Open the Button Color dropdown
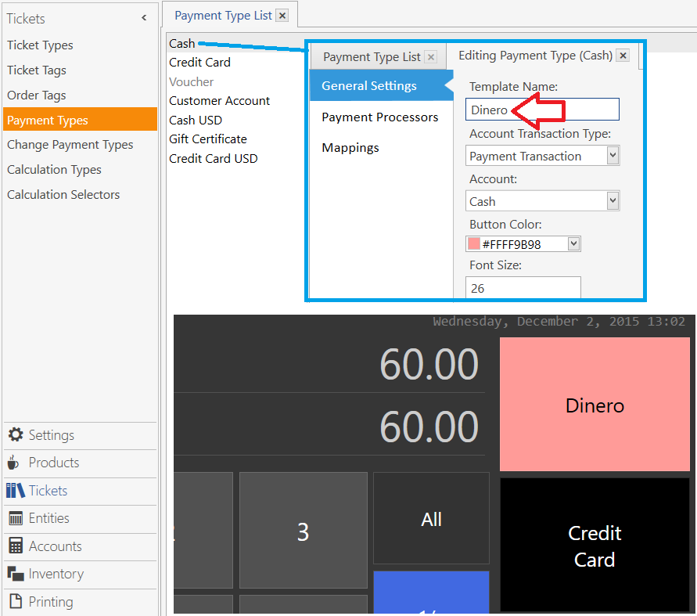697x616 pixels. click(x=573, y=244)
